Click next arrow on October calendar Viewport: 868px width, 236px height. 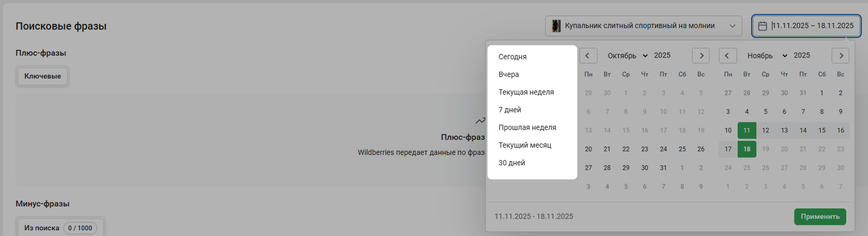(x=701, y=56)
